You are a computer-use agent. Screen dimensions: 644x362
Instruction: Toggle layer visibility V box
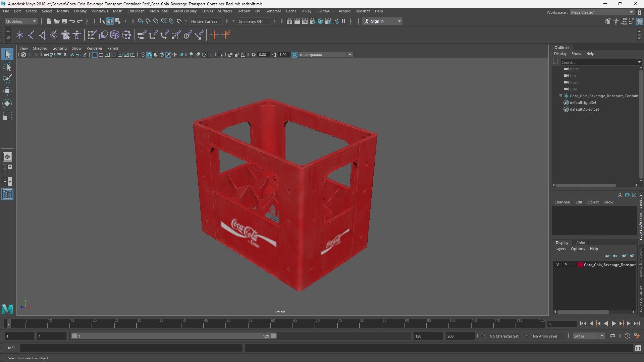557,265
